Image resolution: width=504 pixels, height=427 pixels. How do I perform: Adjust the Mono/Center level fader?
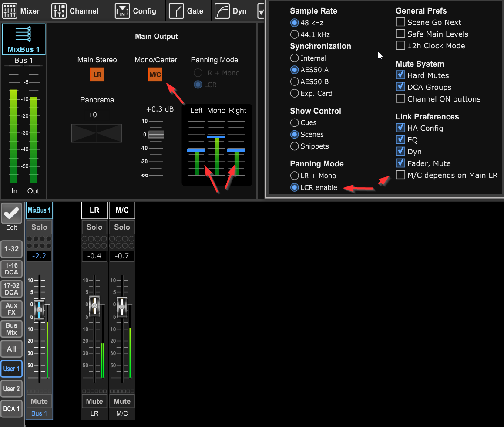tap(156, 135)
